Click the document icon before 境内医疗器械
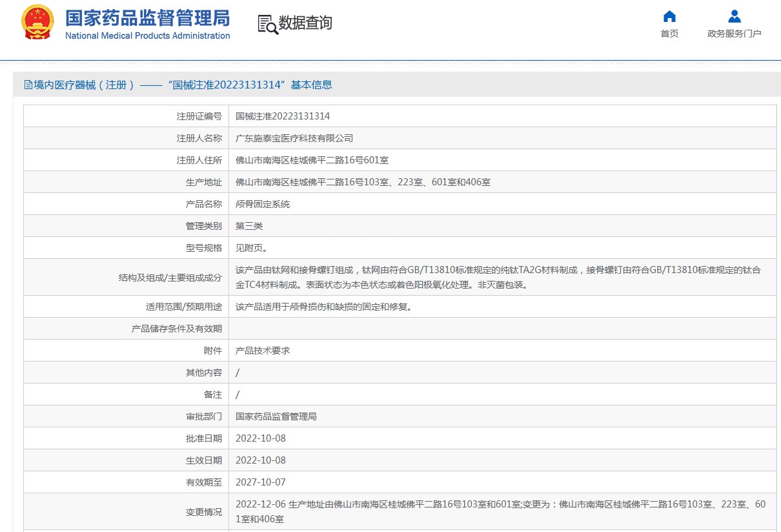Screen dimensions: 781x532 pos(28,85)
